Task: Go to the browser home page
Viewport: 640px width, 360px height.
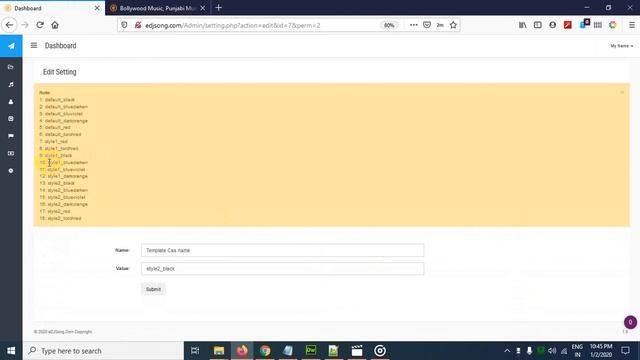Action: (55, 25)
